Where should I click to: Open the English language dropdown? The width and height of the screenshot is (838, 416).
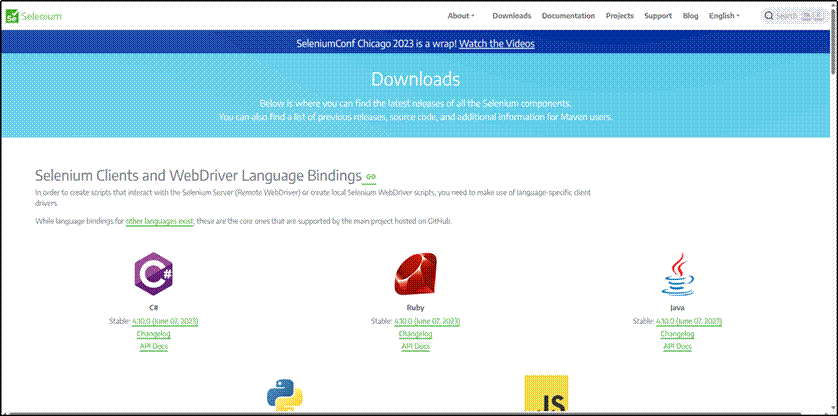724,16
